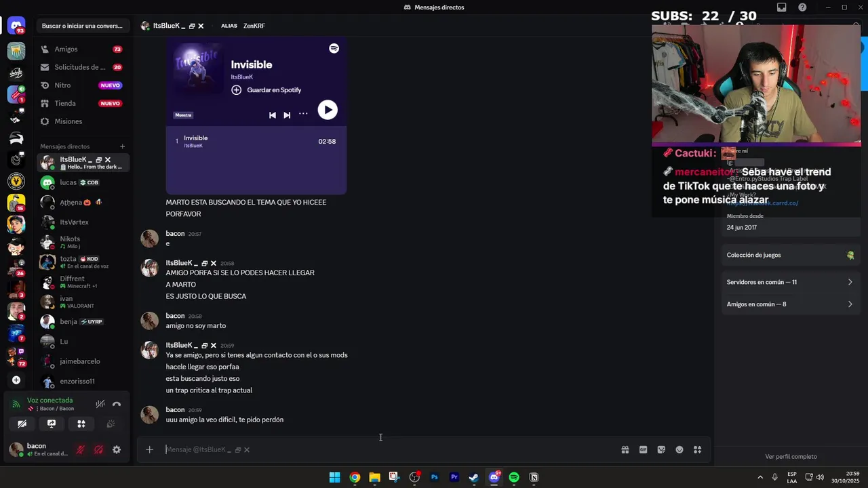The height and width of the screenshot is (488, 868).
Task: Create new direct message with plus
Action: (123, 146)
